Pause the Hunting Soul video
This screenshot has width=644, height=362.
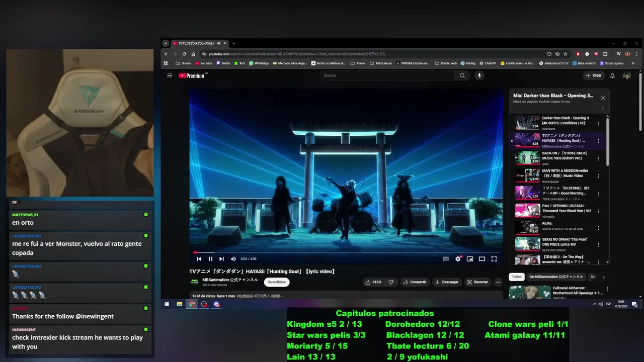(x=211, y=259)
